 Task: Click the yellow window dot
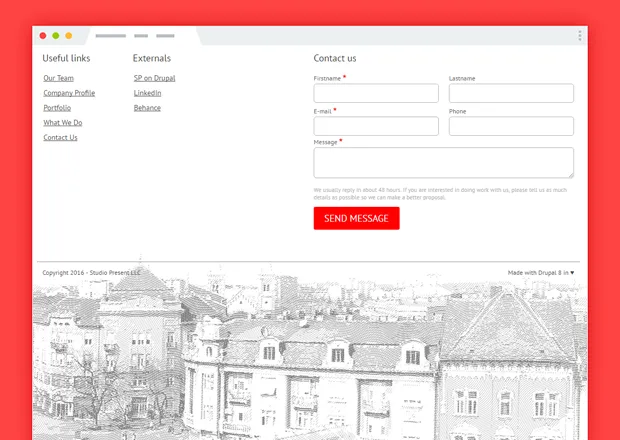69,36
